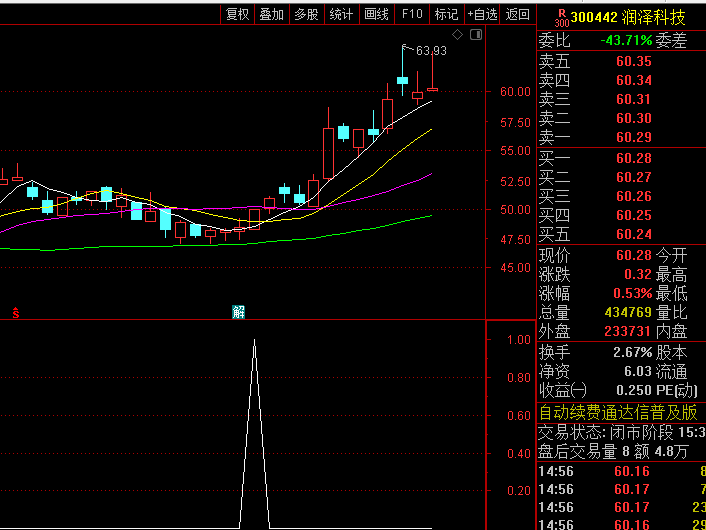Toggle the PE(动) dynamic ratio label
Viewport: 706px width, 530px height.
coord(672,390)
